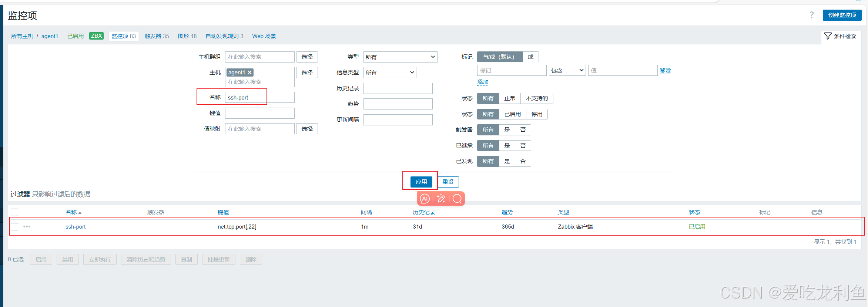Set 已继承 filter to 是
This screenshot has width=868, height=307.
coord(507,146)
